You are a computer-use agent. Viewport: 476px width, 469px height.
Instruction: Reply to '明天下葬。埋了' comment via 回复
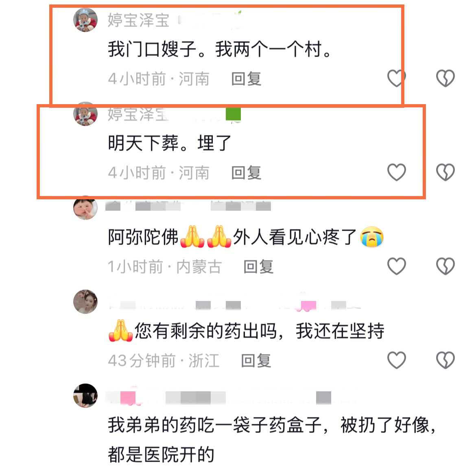(246, 173)
